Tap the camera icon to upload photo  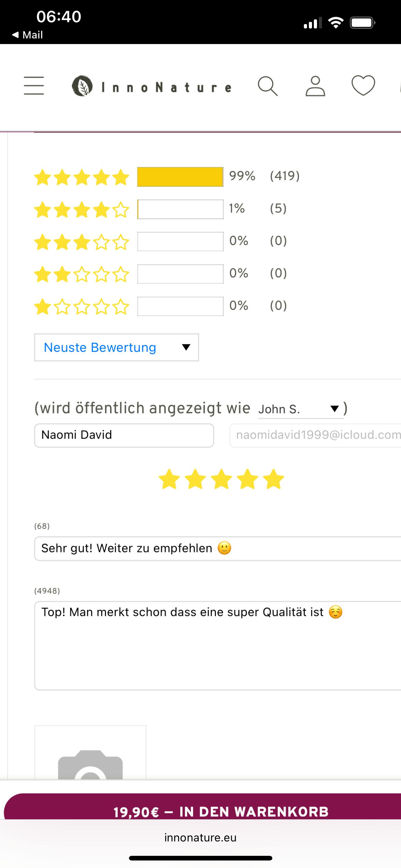[x=90, y=765]
